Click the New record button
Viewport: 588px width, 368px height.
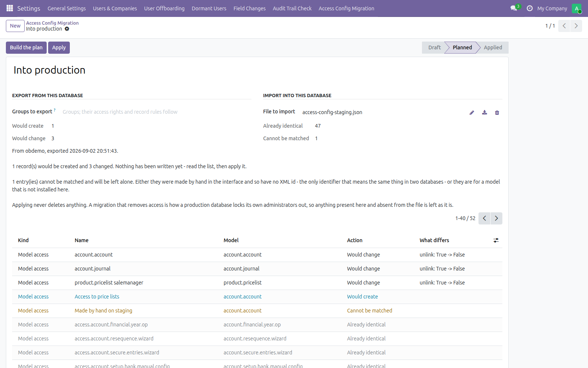15,26
